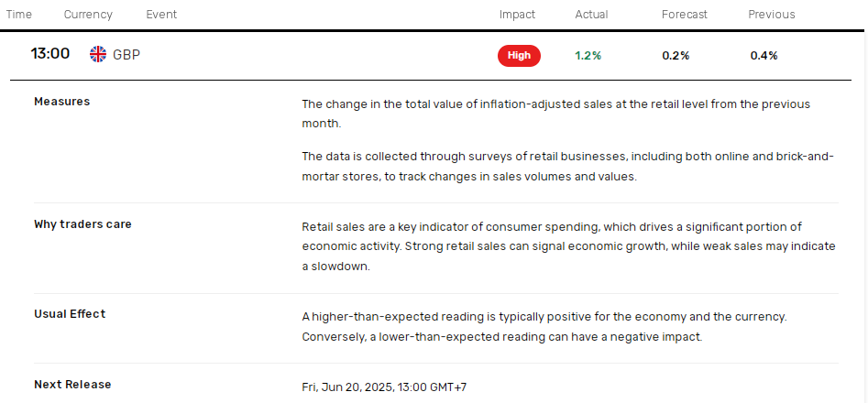Click the Previous column header

[771, 15]
